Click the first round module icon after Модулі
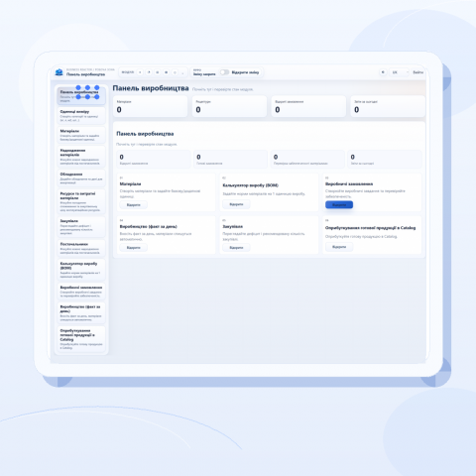 pos(140,72)
